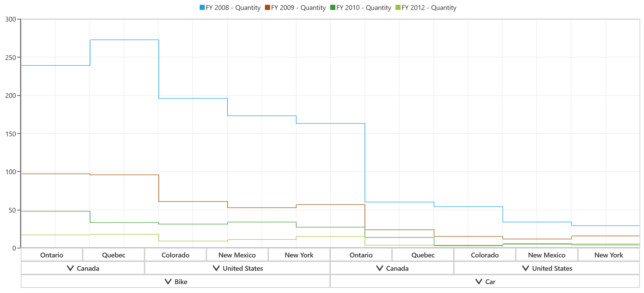The width and height of the screenshot is (644, 293).
Task: Collapse Canada under Bike
Action: coord(70,268)
